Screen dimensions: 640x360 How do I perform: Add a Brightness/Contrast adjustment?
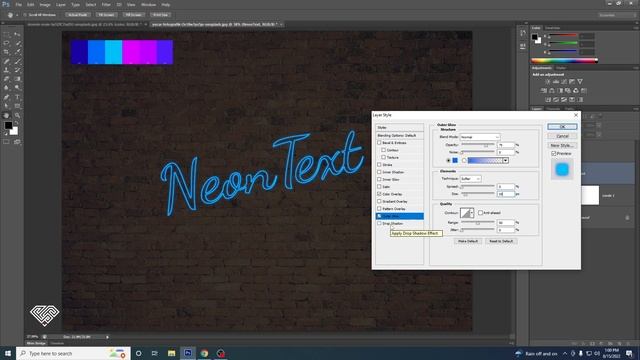[x=548, y=82]
